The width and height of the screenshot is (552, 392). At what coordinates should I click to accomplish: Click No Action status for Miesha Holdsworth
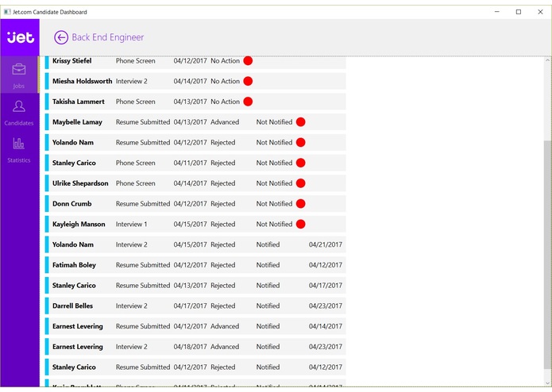coord(225,81)
